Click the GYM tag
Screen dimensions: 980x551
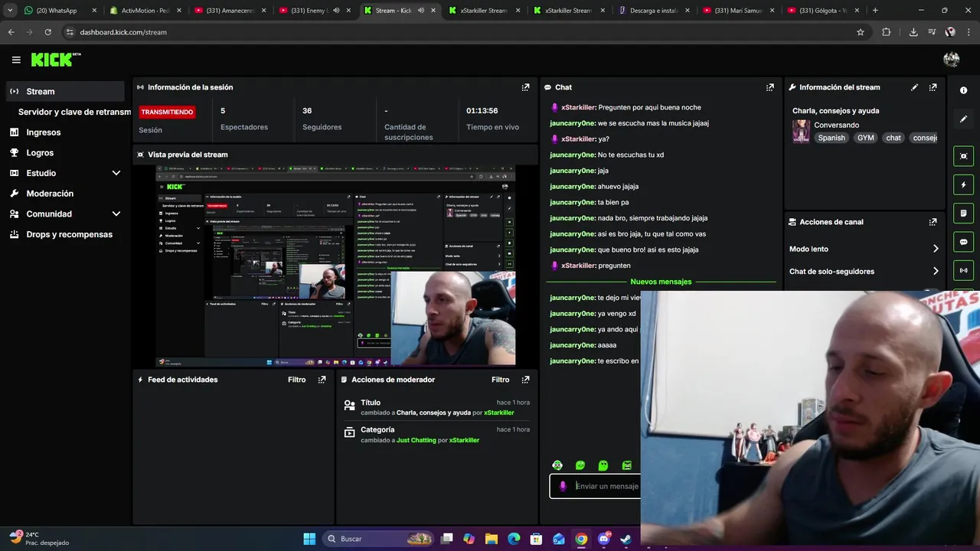865,138
